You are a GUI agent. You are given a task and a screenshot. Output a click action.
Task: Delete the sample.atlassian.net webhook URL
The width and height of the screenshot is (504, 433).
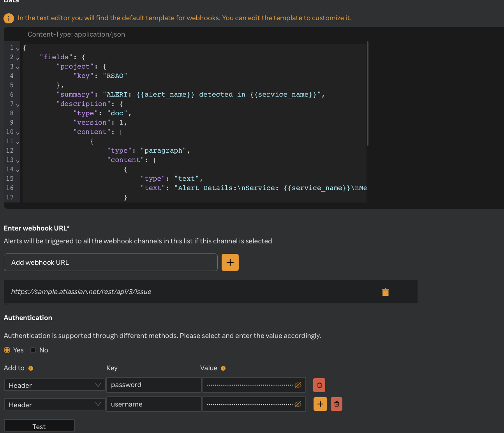tap(385, 292)
